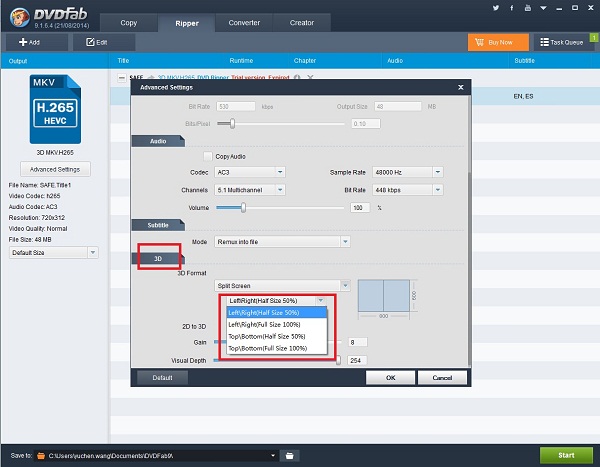Image resolution: width=600 pixels, height=467 pixels.
Task: Collapse the SAFE title row
Action: coord(122,78)
